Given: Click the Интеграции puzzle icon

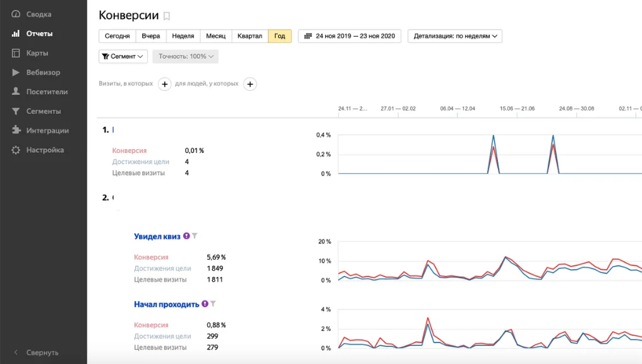Looking at the screenshot, I should click(16, 130).
